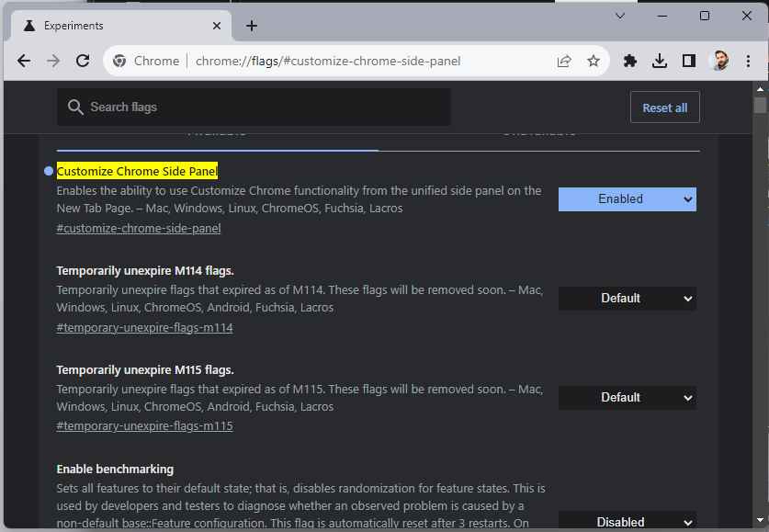Viewport: 769px width, 532px height.
Task: Open a new tab with the plus button
Action: click(x=252, y=26)
